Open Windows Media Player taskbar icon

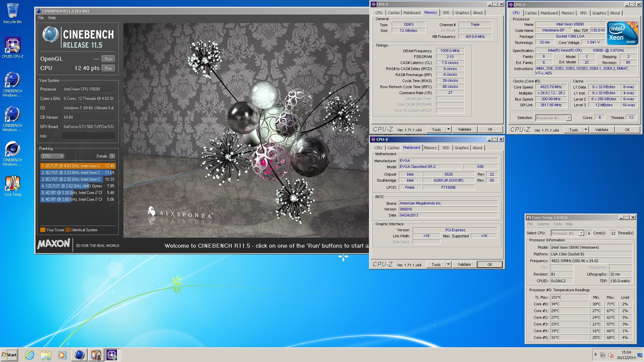[62, 355]
